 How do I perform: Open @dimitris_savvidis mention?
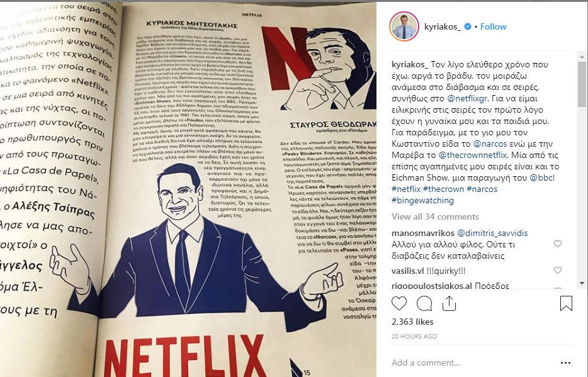[492, 233]
